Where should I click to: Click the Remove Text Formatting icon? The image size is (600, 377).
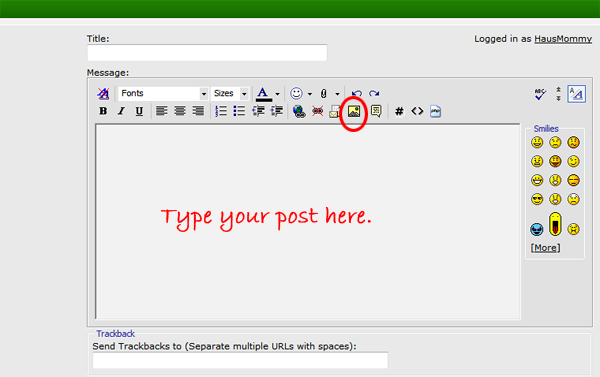pyautogui.click(x=103, y=93)
